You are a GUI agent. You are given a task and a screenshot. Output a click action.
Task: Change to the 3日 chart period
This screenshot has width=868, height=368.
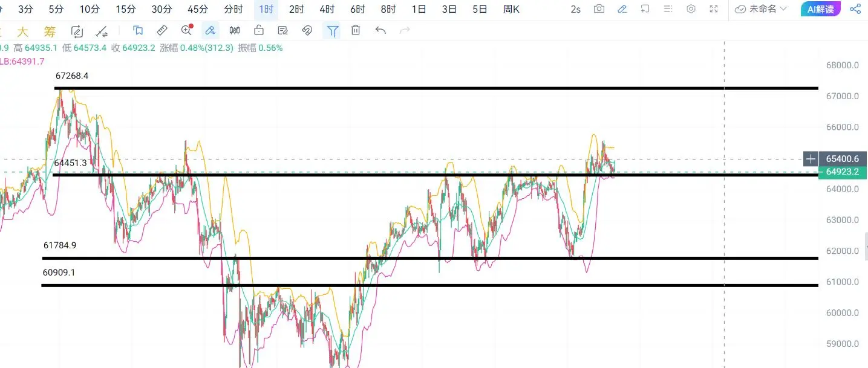449,9
